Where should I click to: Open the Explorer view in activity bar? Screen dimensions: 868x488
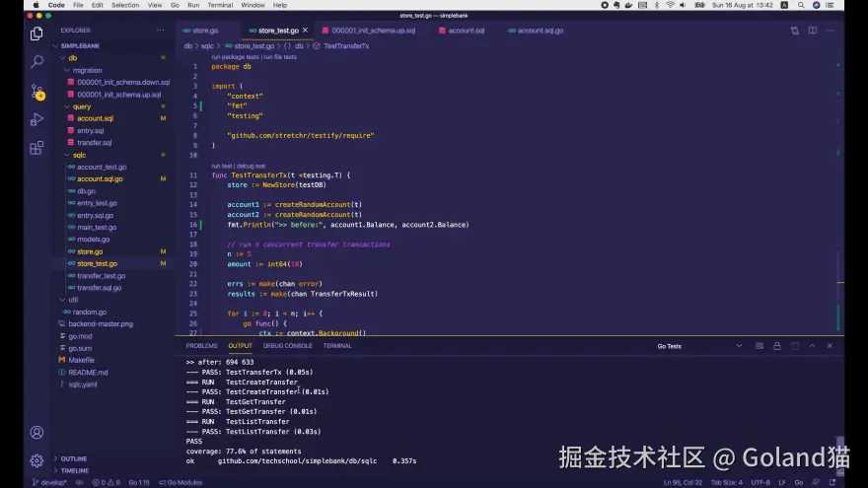[x=36, y=34]
